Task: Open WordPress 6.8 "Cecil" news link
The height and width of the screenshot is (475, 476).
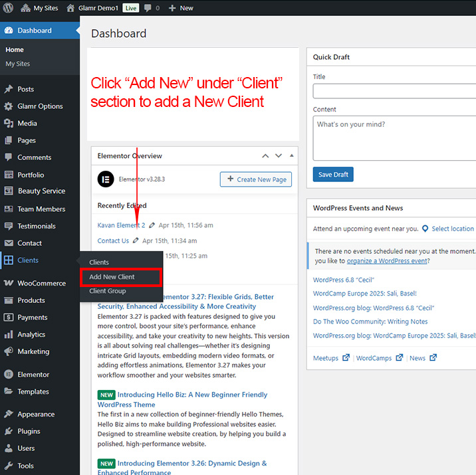Action: [343, 280]
